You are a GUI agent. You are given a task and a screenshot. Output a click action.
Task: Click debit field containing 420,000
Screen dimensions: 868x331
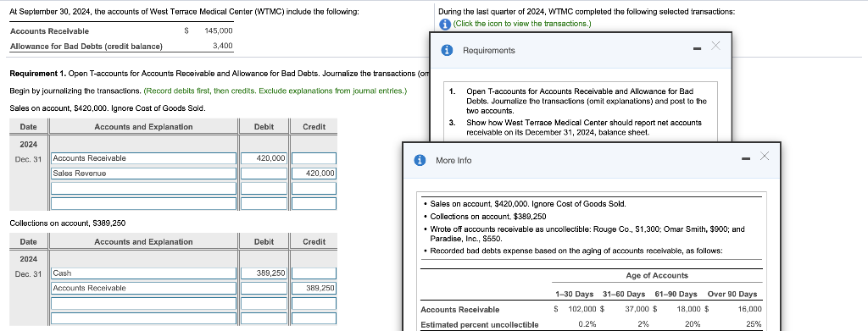coord(264,158)
